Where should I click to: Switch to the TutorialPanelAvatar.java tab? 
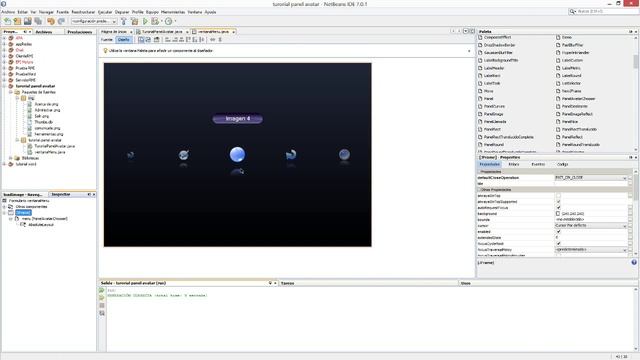162,31
